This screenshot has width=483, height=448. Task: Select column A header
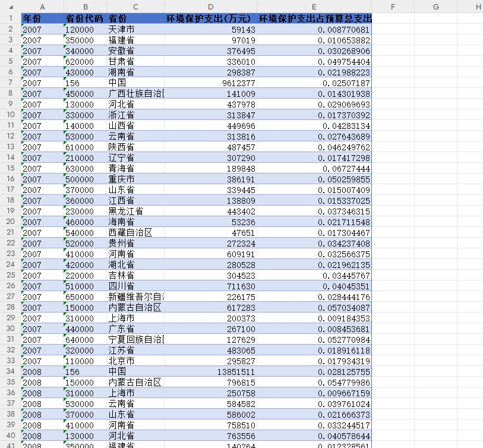43,7
